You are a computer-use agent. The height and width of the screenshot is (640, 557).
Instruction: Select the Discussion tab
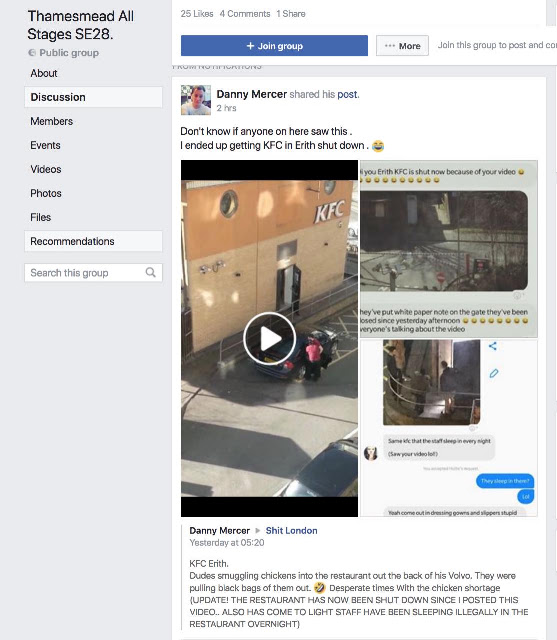(93, 97)
